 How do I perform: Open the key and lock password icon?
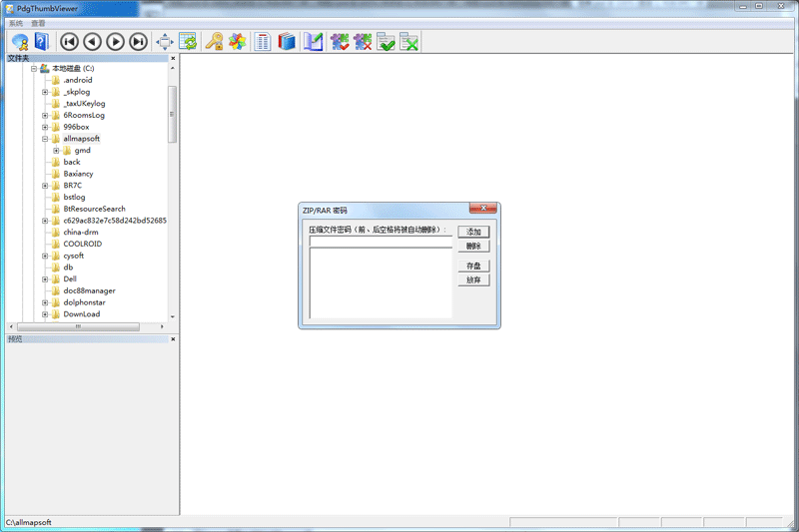tap(215, 42)
